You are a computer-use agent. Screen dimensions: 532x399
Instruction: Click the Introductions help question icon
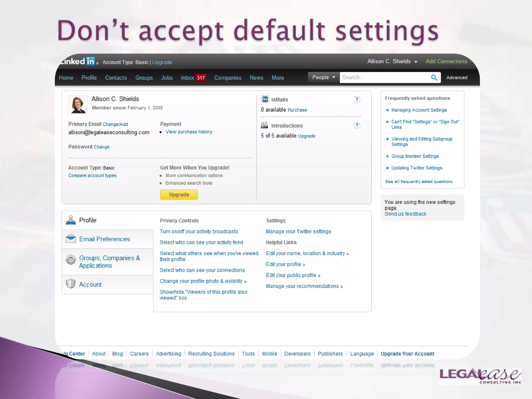(x=357, y=125)
